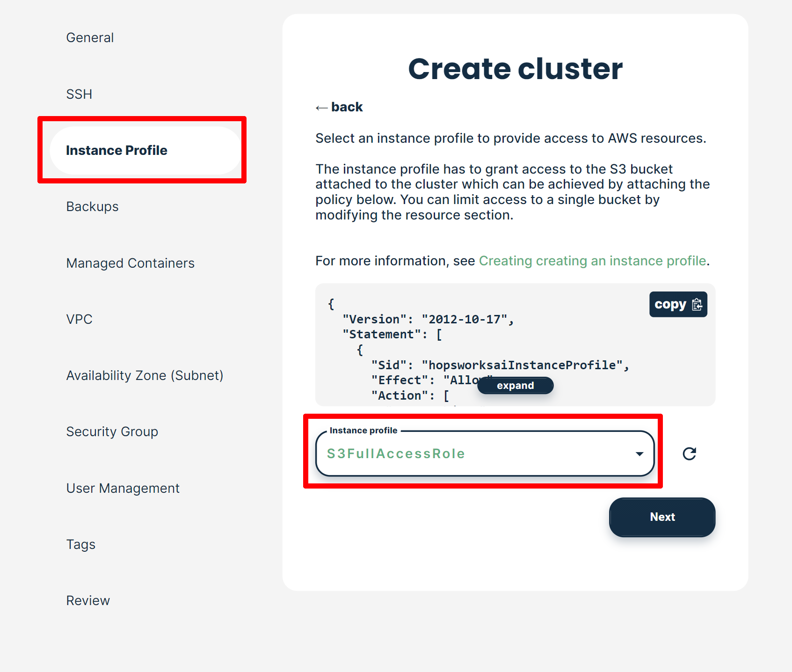Open the Instance profile dropdown arrow
This screenshot has width=792, height=672.
click(x=639, y=454)
